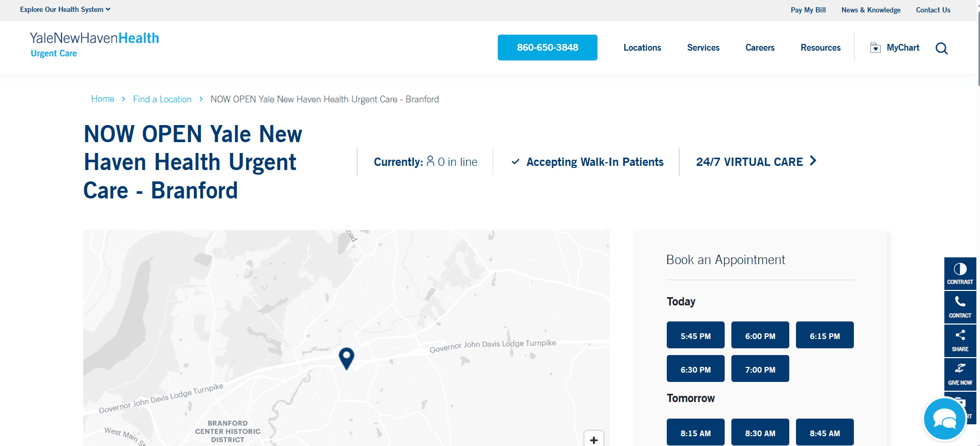Image resolution: width=980 pixels, height=446 pixels.
Task: Open the Contact phone side button
Action: pos(960,307)
